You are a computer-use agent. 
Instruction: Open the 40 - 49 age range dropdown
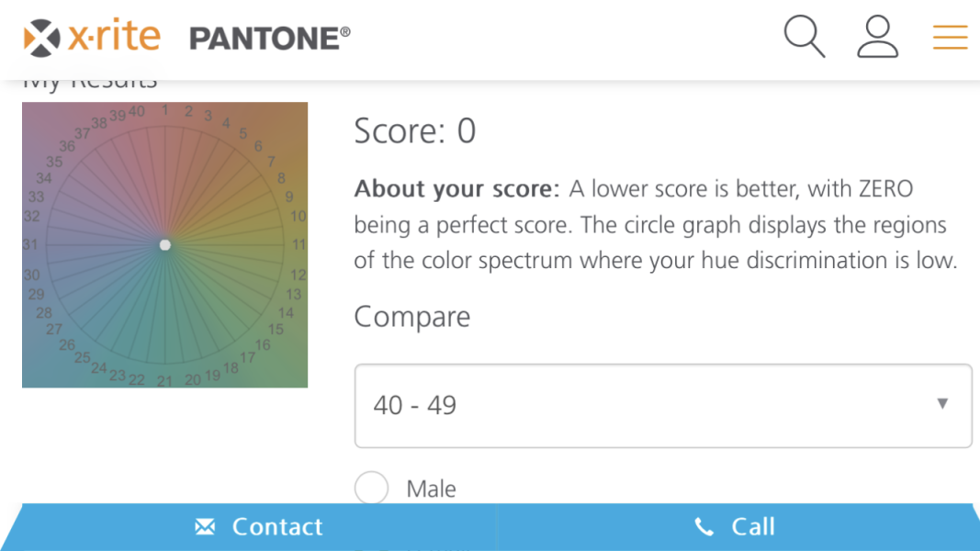(661, 405)
